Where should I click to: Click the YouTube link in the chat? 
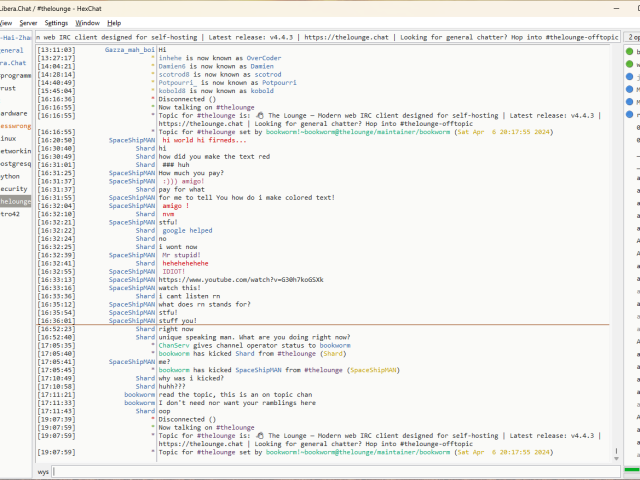[x=240, y=279]
